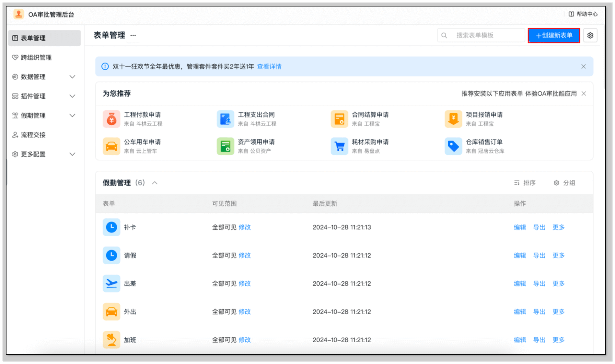The width and height of the screenshot is (615, 364).
Task: Click the 资产领用申请 green icon
Action: coord(225,146)
